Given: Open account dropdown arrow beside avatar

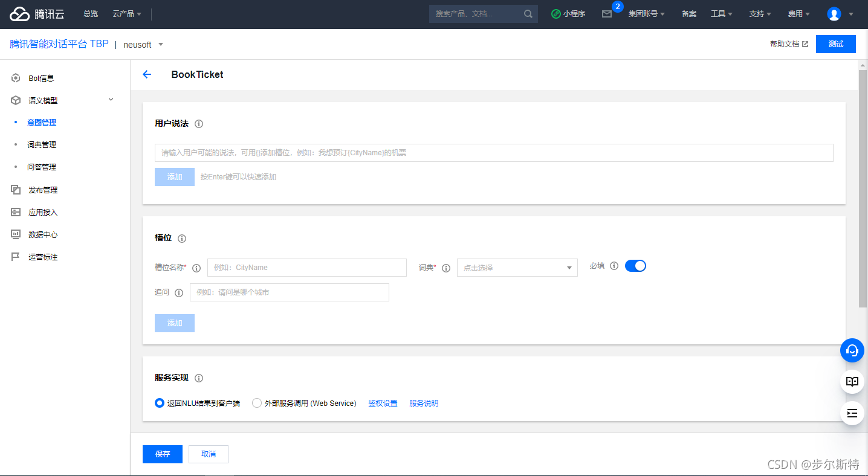Looking at the screenshot, I should (851, 14).
